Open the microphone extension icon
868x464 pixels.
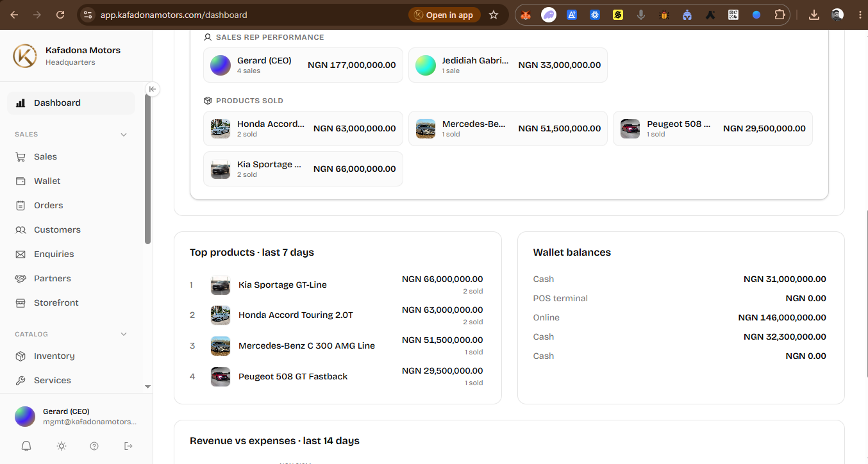click(641, 15)
